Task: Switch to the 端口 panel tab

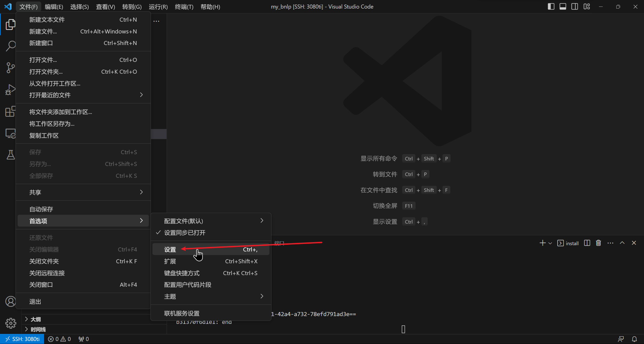Action: [x=279, y=243]
